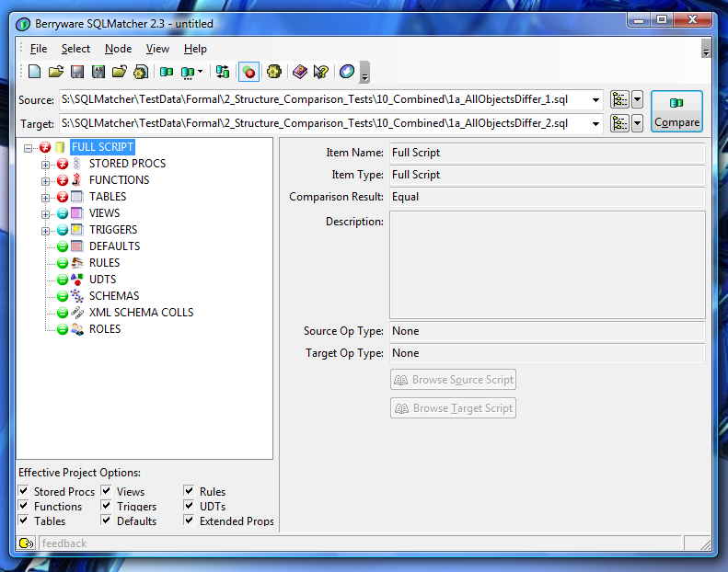Click the XML SCHEMA COLLS node icon
The width and height of the screenshot is (728, 572).
(77, 313)
